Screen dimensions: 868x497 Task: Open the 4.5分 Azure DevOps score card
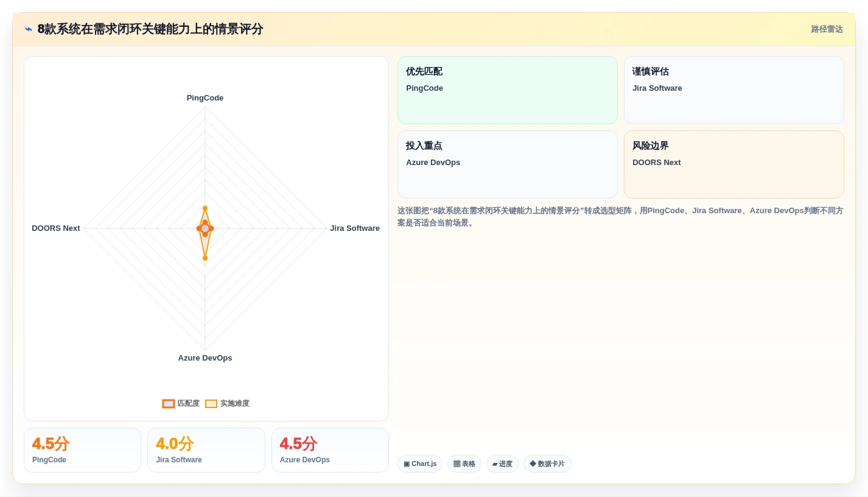click(330, 450)
